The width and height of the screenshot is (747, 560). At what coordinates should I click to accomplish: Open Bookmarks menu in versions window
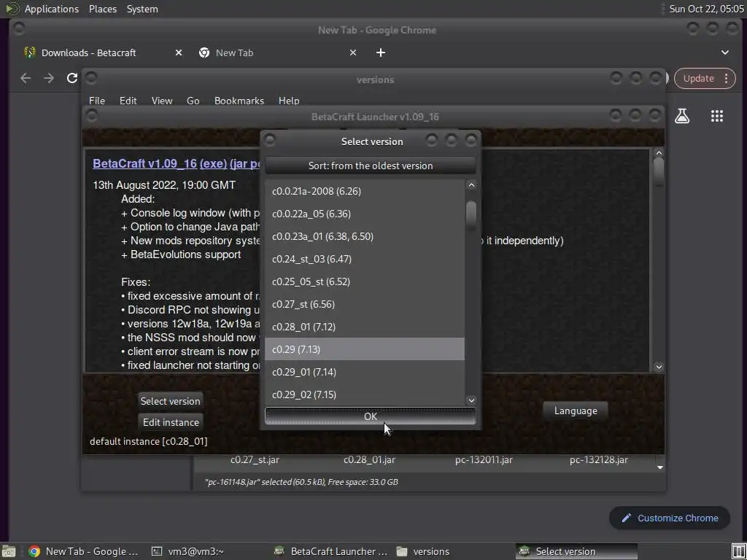coord(239,101)
